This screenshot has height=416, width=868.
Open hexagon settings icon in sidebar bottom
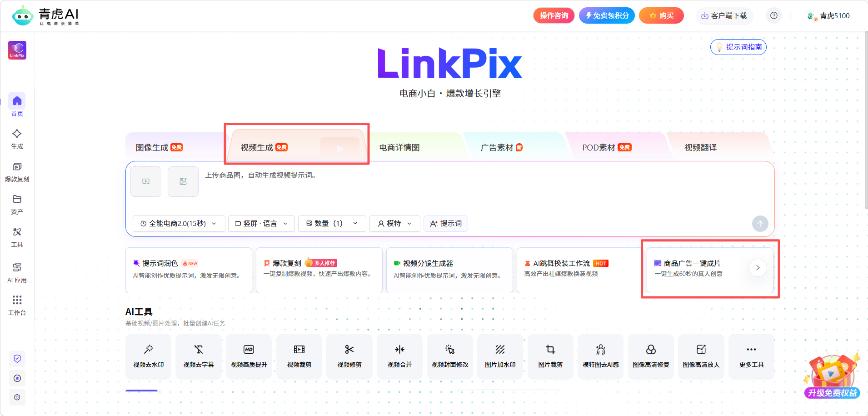pos(17,397)
